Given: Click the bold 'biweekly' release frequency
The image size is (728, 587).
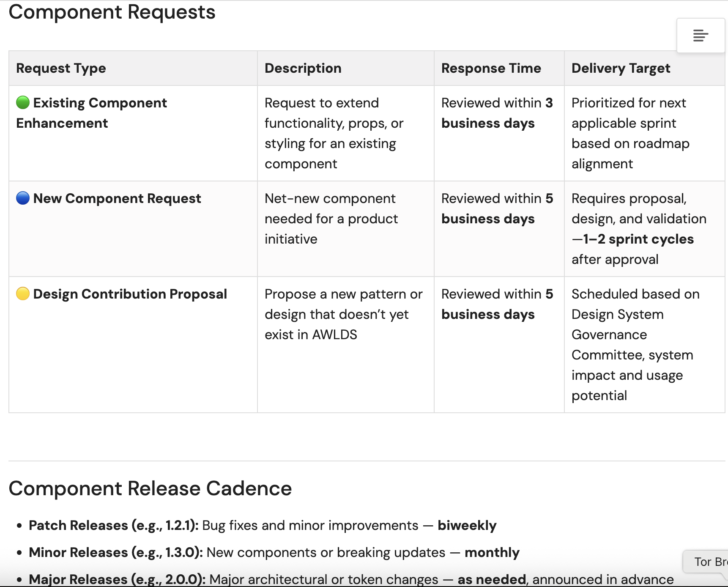Looking at the screenshot, I should coord(467,525).
